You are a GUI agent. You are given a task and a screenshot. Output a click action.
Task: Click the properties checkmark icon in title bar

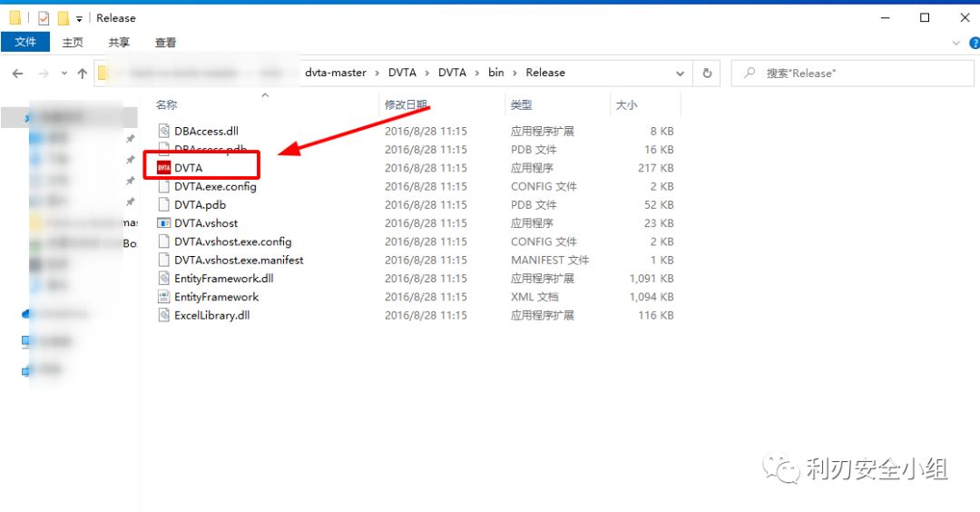point(44,18)
